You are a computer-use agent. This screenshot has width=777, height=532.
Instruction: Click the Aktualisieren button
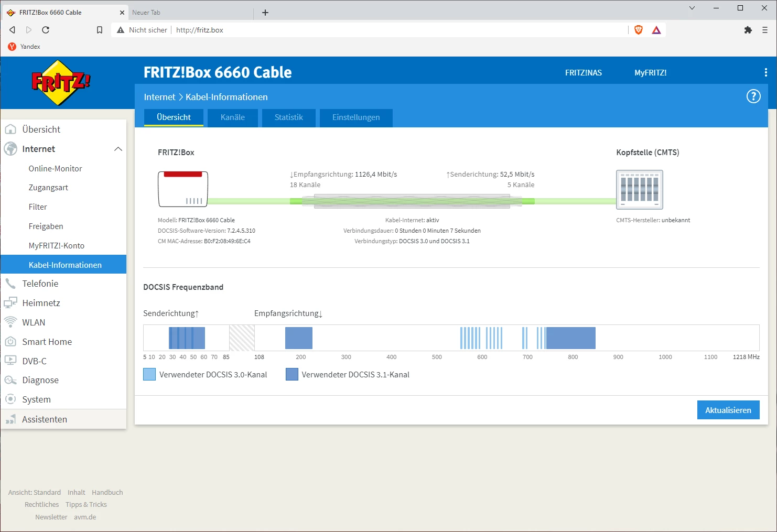(x=728, y=410)
